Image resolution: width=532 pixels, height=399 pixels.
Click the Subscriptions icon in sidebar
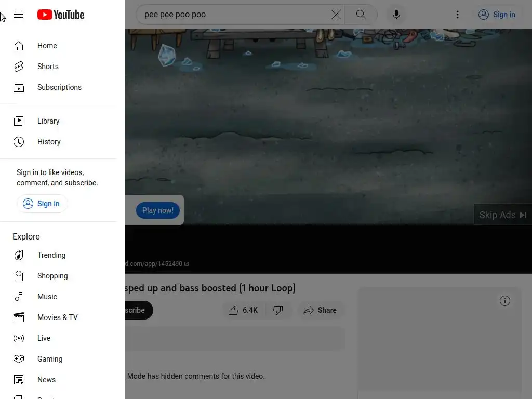pos(19,87)
